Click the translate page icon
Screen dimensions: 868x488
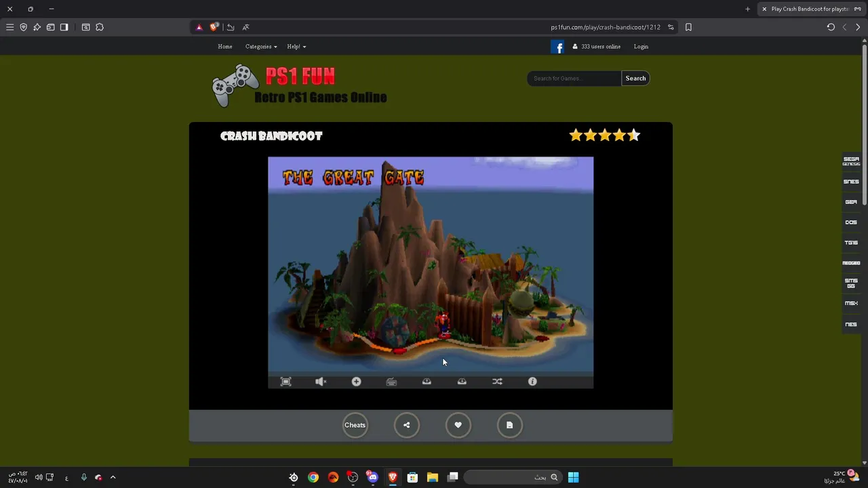(x=245, y=27)
